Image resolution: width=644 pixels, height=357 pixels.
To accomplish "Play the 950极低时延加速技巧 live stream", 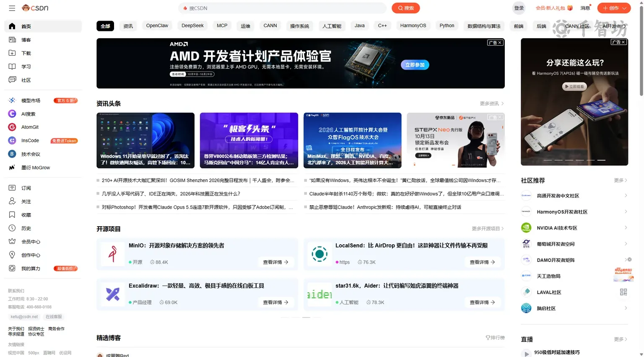I will point(526,354).
